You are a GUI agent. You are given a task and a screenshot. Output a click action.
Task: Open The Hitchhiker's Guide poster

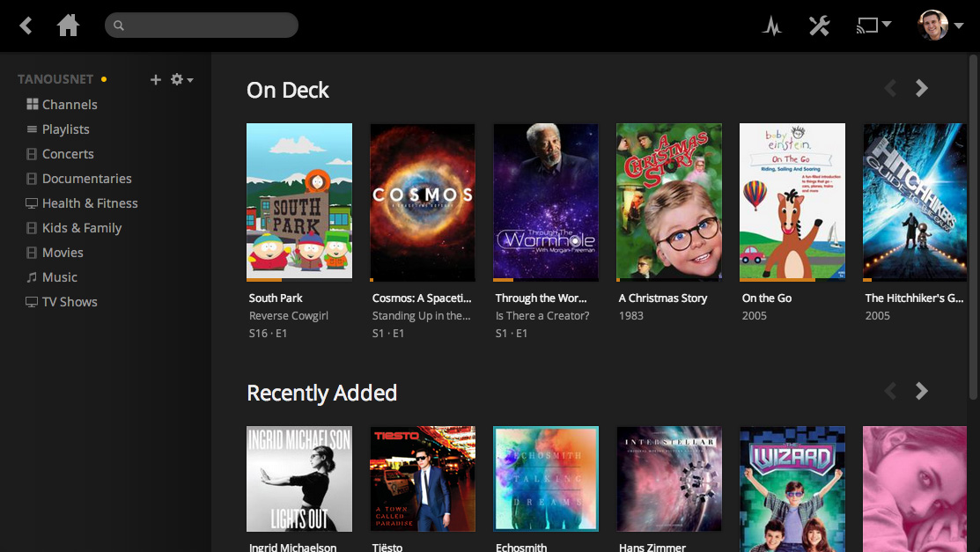tap(914, 202)
